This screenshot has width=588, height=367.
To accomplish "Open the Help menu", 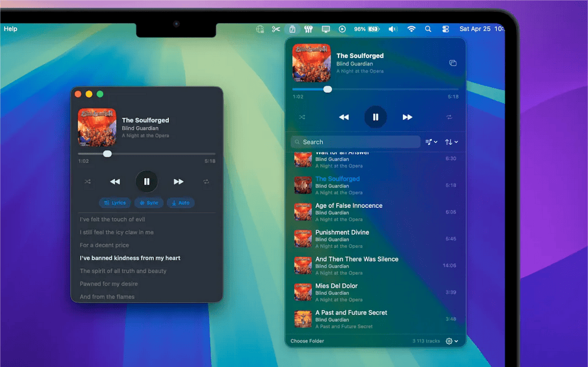I will coord(10,29).
